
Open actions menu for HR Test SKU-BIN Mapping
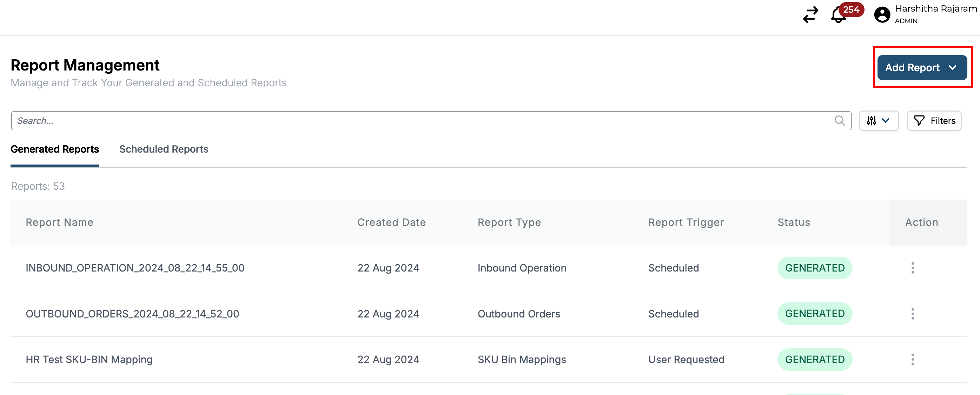point(912,359)
